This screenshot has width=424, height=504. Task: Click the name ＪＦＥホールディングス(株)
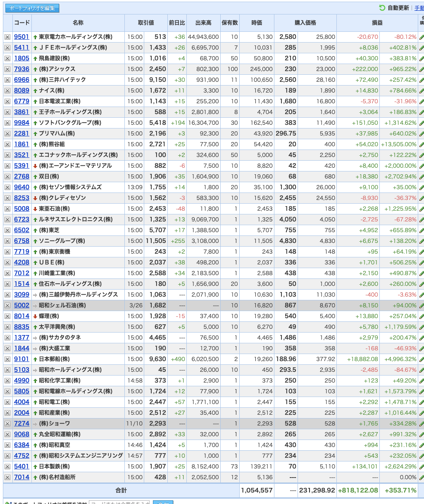[x=73, y=48]
